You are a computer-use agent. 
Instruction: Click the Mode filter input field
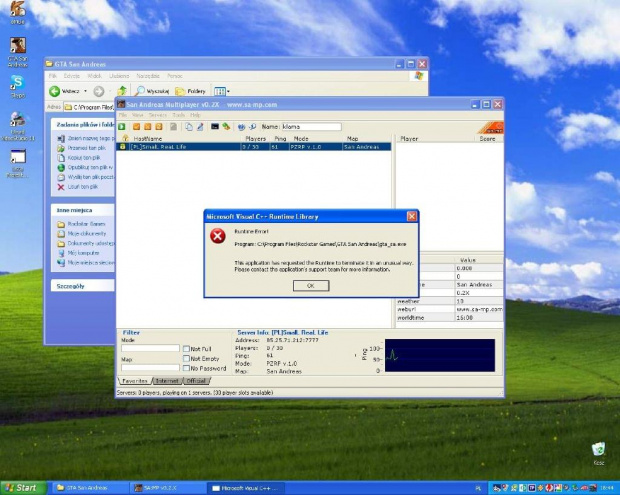click(x=150, y=348)
